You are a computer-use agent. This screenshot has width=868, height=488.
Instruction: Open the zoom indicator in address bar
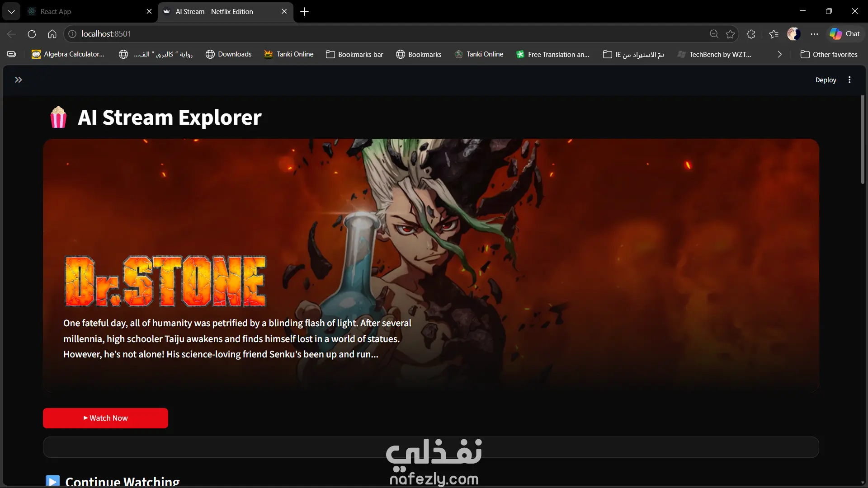(714, 34)
